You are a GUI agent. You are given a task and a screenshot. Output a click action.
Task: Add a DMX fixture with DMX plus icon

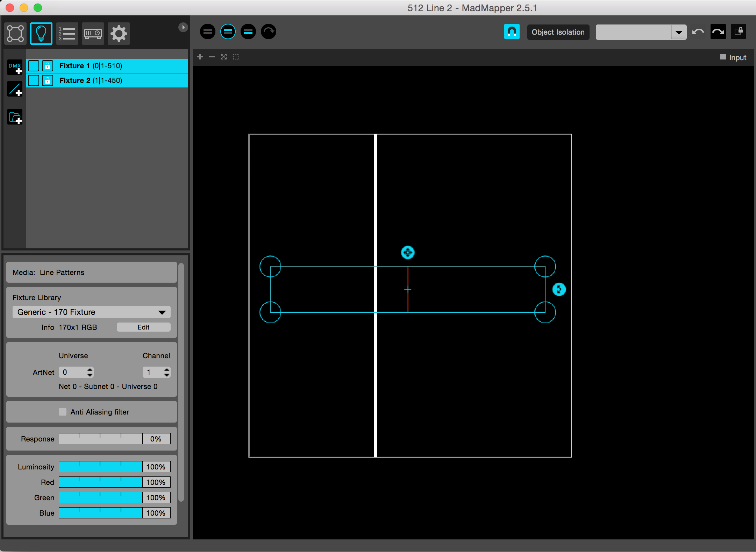[x=15, y=67]
